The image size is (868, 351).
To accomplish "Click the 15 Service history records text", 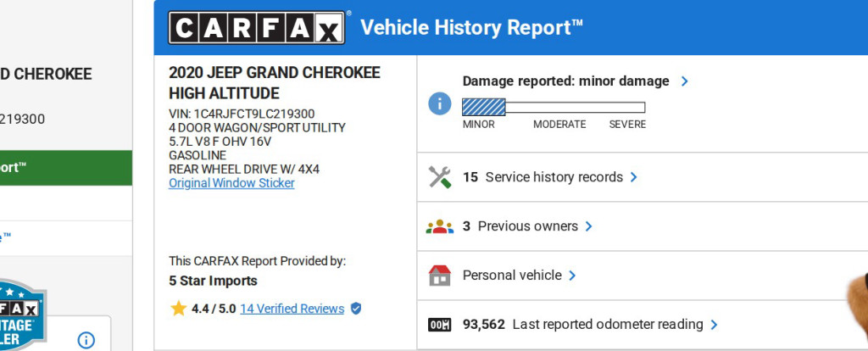I will tap(542, 177).
